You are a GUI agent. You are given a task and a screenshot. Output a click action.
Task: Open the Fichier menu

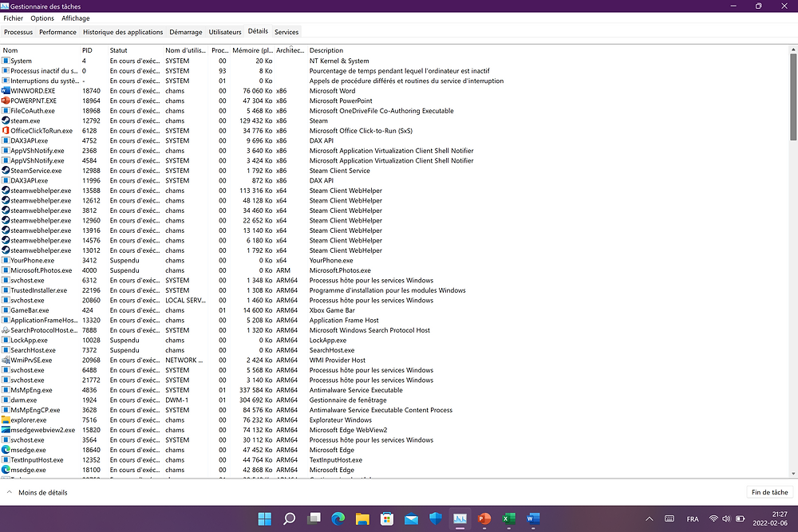coord(14,18)
